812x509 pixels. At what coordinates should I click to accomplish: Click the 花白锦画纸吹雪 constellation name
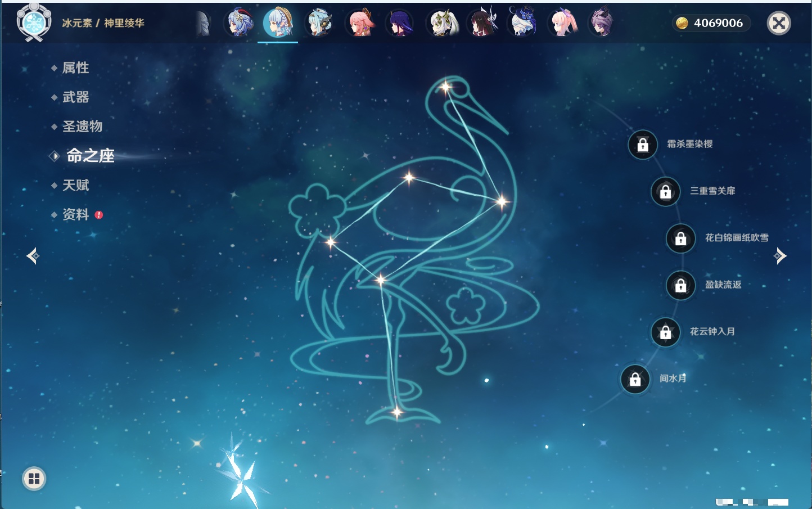tap(737, 238)
